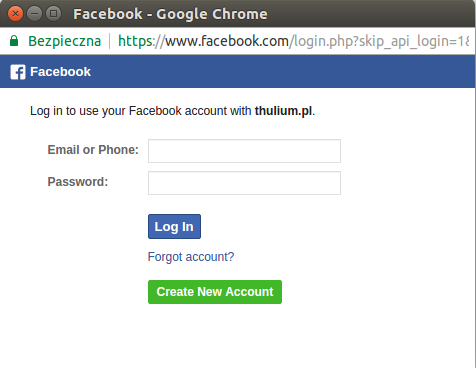Click the green padlock security icon
Screen dimensions: 476x368
click(x=14, y=41)
